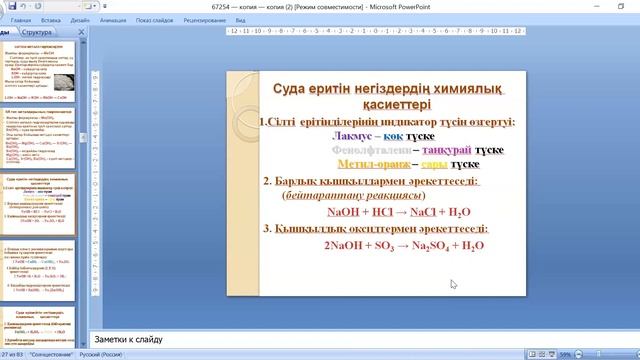The image size is (640, 360).
Task: Close the slide thumbnails pane
Action: click(x=81, y=32)
